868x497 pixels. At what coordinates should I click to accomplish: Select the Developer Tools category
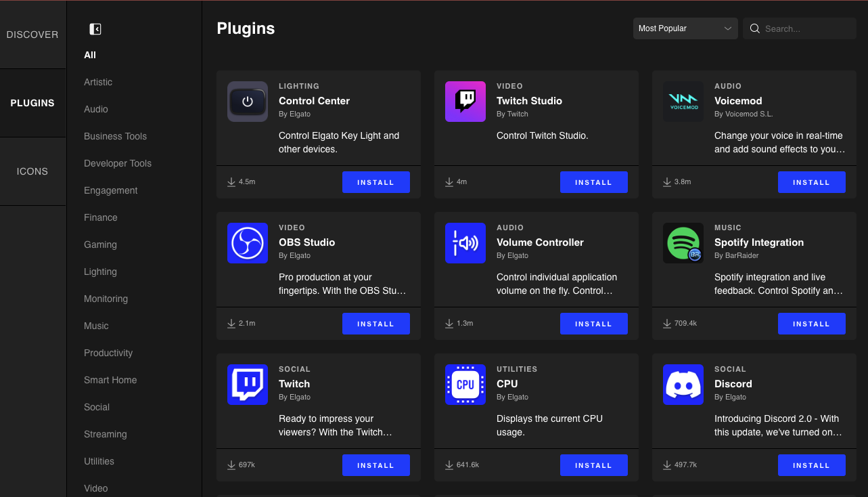pos(118,163)
